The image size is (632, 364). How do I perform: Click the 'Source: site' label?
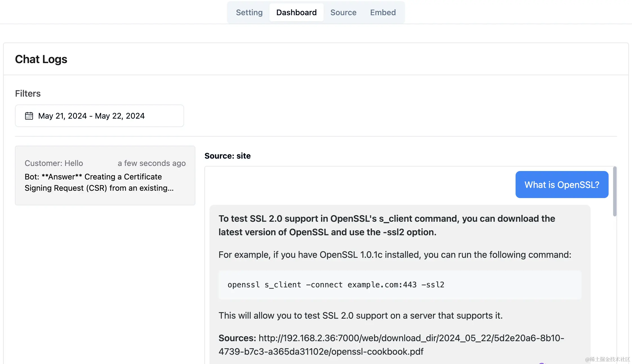227,156
